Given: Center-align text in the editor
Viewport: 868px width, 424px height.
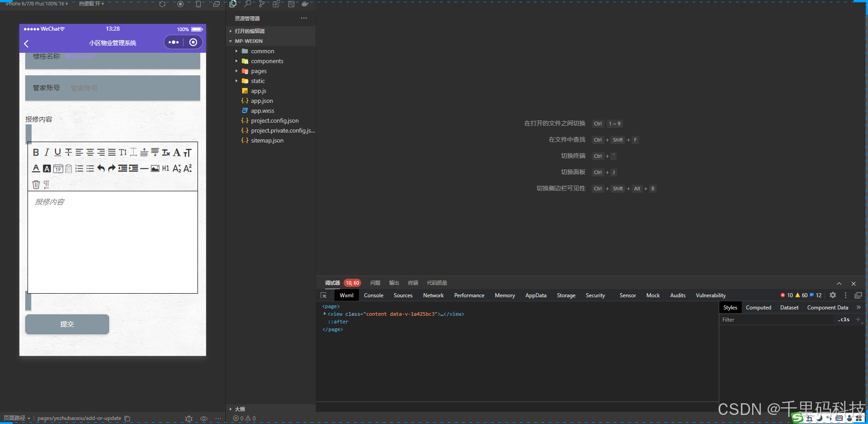Looking at the screenshot, I should (90, 152).
